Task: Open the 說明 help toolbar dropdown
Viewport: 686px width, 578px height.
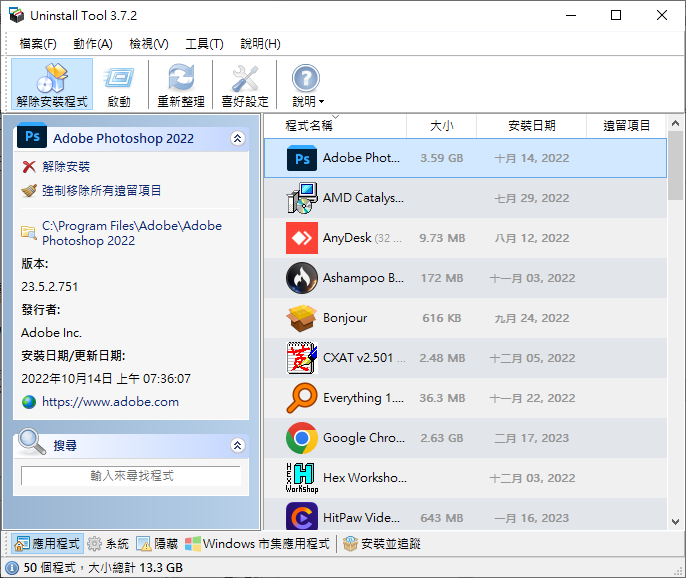Action: tap(308, 84)
